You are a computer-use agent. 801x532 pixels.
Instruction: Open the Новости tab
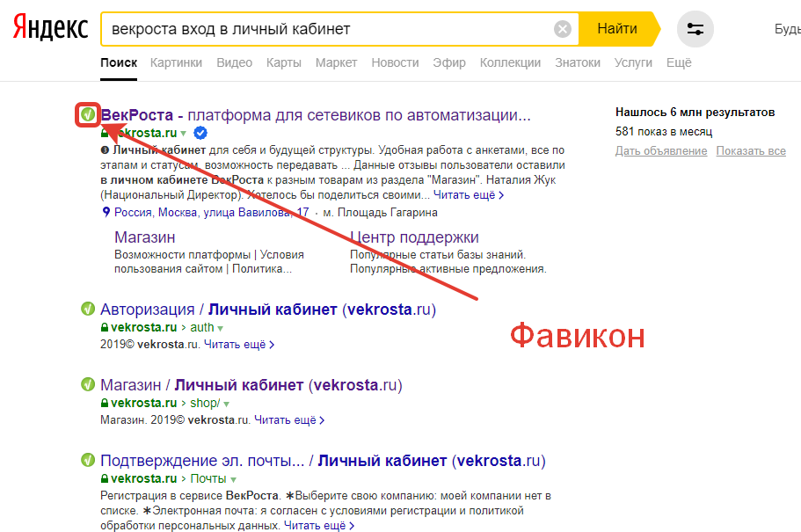[x=395, y=62]
